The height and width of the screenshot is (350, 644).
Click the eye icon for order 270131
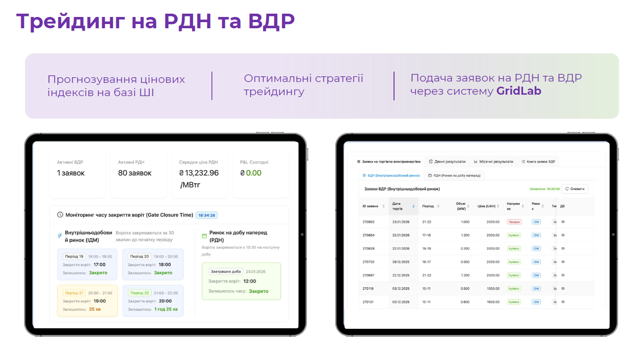pos(563,302)
